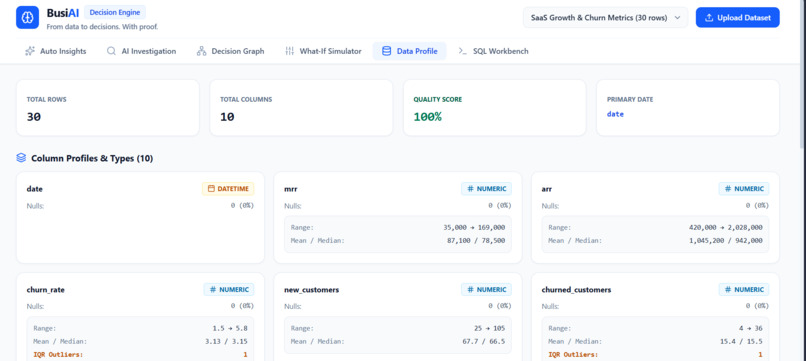Open the What-If Simulator tab
806x361 pixels.
(323, 51)
